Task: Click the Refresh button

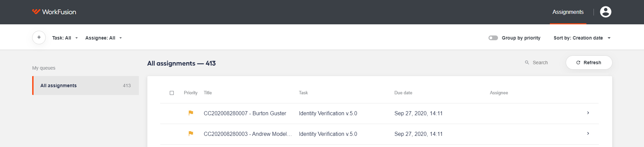Action: pyautogui.click(x=589, y=63)
